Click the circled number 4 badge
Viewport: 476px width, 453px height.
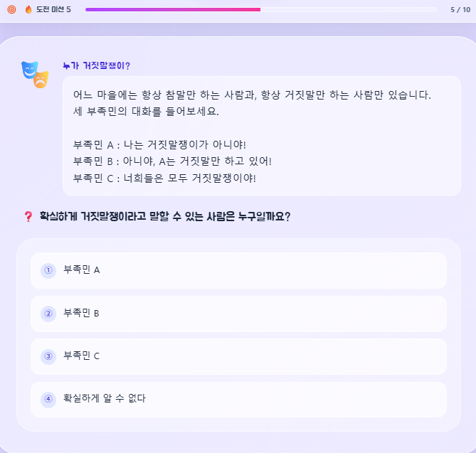tap(48, 399)
